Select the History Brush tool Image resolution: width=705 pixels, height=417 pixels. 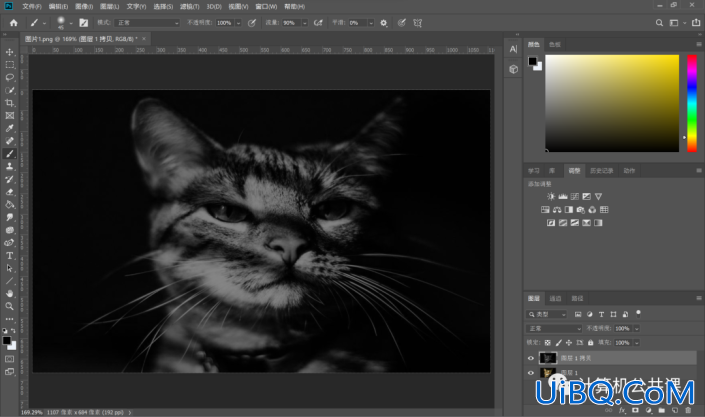9,179
